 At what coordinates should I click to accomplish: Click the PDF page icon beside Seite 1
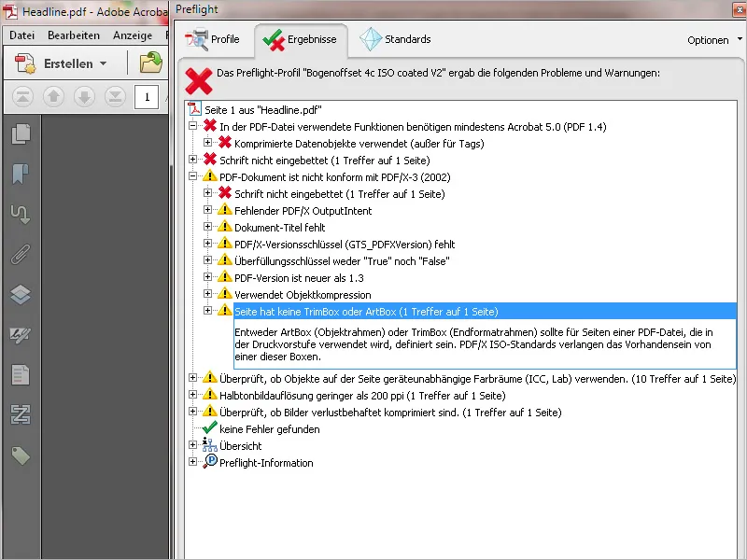[x=194, y=109]
